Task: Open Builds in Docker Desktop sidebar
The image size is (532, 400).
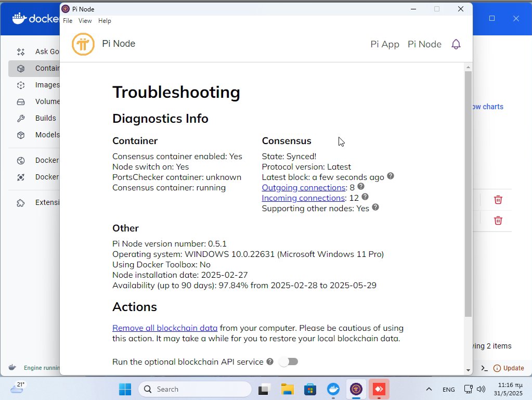Action: (34, 118)
